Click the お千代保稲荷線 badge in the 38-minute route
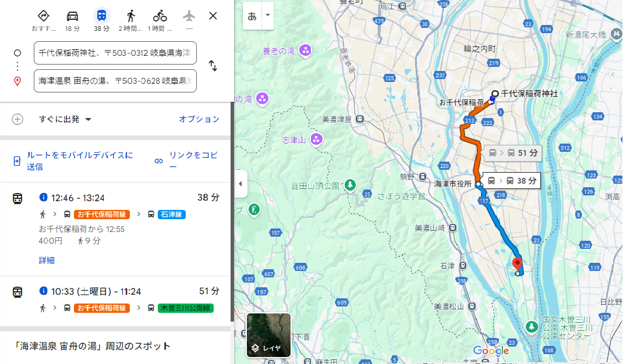 pos(102,215)
